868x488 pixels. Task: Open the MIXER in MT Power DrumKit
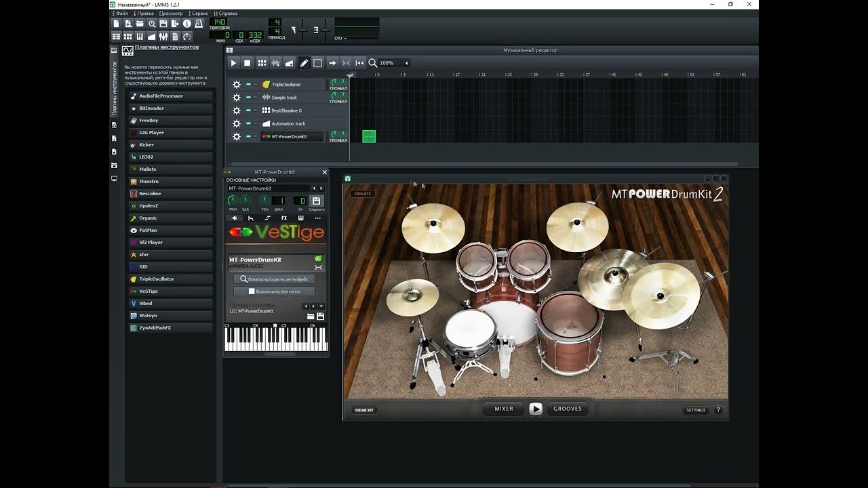pyautogui.click(x=504, y=409)
